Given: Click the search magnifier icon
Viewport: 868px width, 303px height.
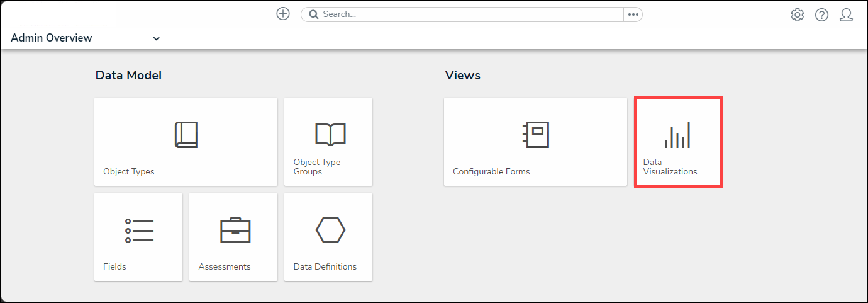Looking at the screenshot, I should [314, 14].
